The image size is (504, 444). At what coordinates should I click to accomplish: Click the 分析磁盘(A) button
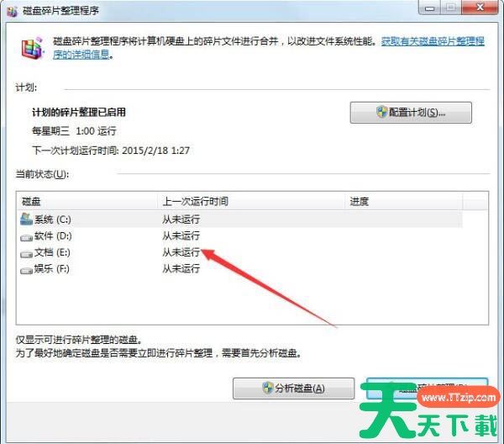pos(293,388)
